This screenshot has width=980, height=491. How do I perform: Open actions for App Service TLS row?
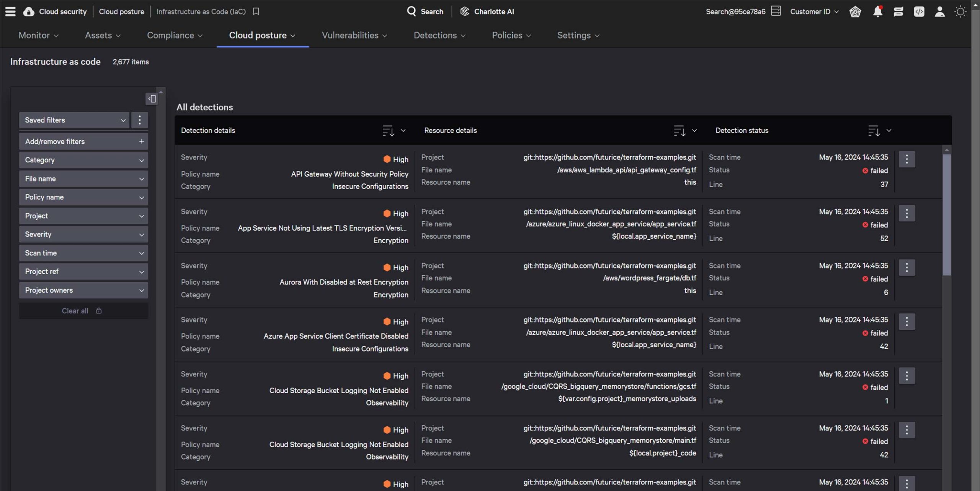907,213
